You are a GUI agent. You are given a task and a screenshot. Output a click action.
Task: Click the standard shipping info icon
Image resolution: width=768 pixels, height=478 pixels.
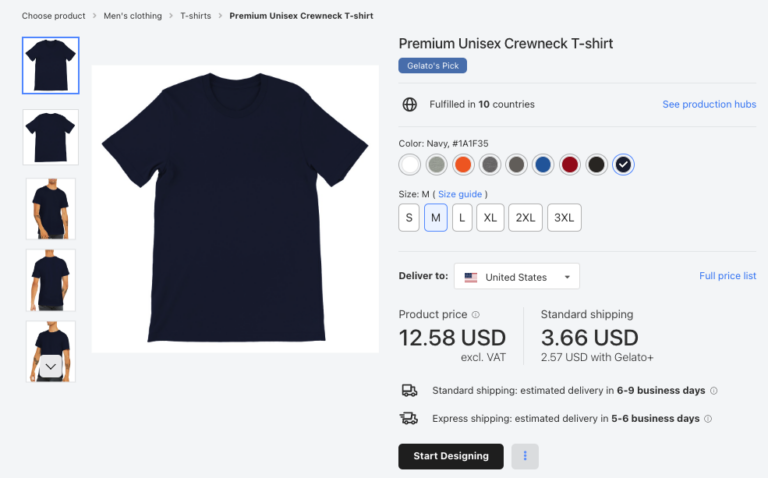tap(713, 391)
